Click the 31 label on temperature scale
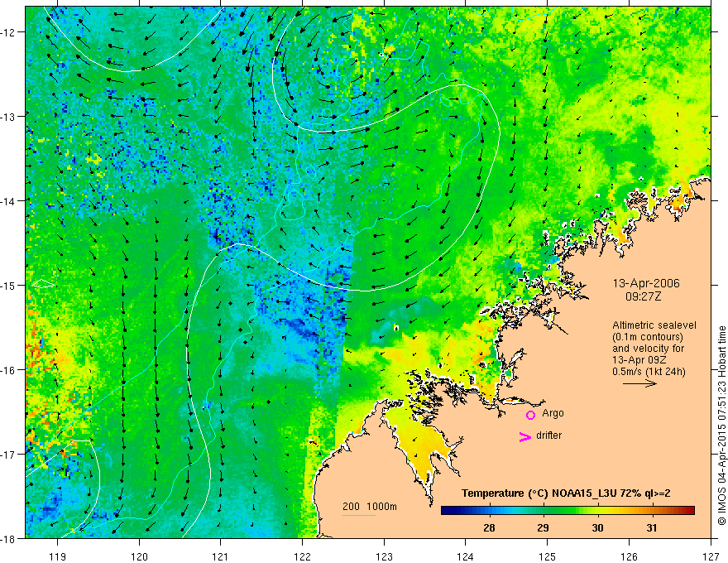The width and height of the screenshot is (728, 563). (651, 527)
